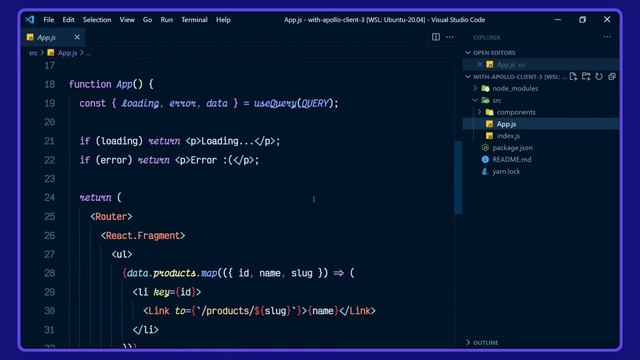Select the App.js editor tab
This screenshot has height=360, width=640.
pos(53,37)
